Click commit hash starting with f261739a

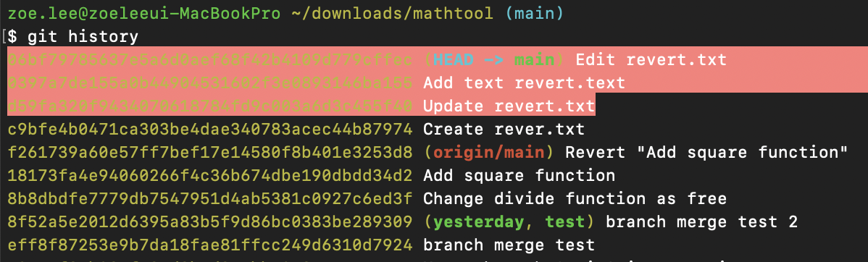click(x=210, y=153)
